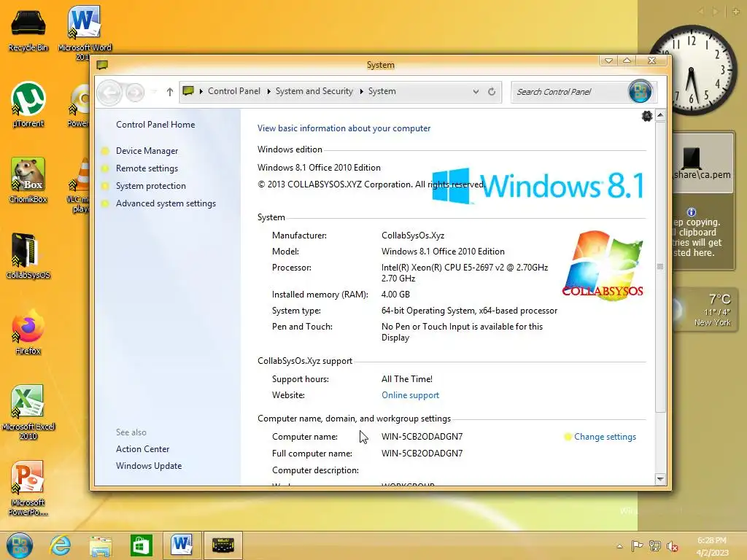This screenshot has height=560, width=747.
Task: Expand arrow before Control Panel breadcrumb
Action: coord(201,91)
